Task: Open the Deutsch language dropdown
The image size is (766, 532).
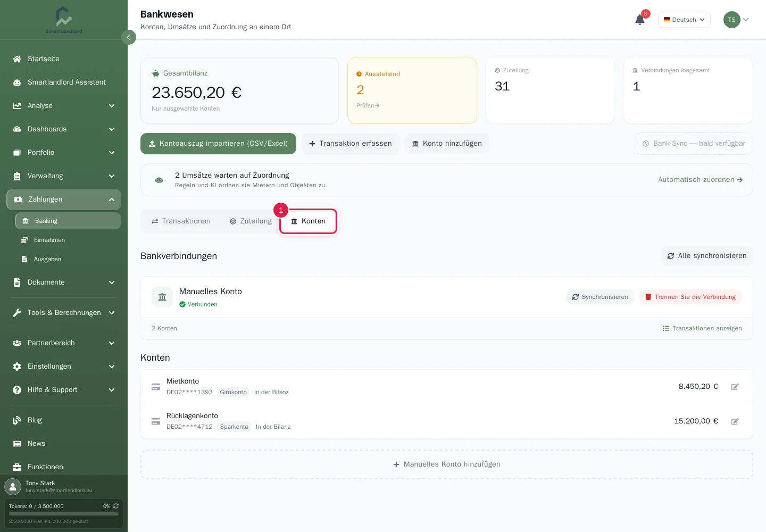Action: click(684, 20)
